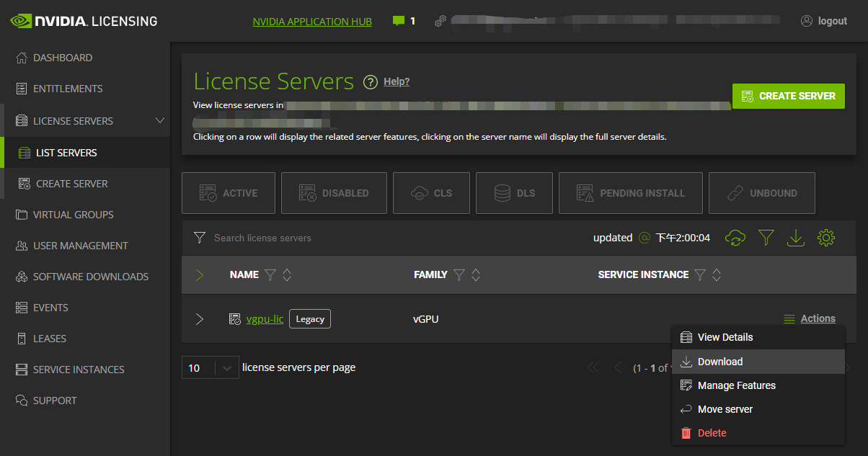This screenshot has width=868, height=456.
Task: Toggle the PENDING INSTALL filter
Action: tap(631, 193)
